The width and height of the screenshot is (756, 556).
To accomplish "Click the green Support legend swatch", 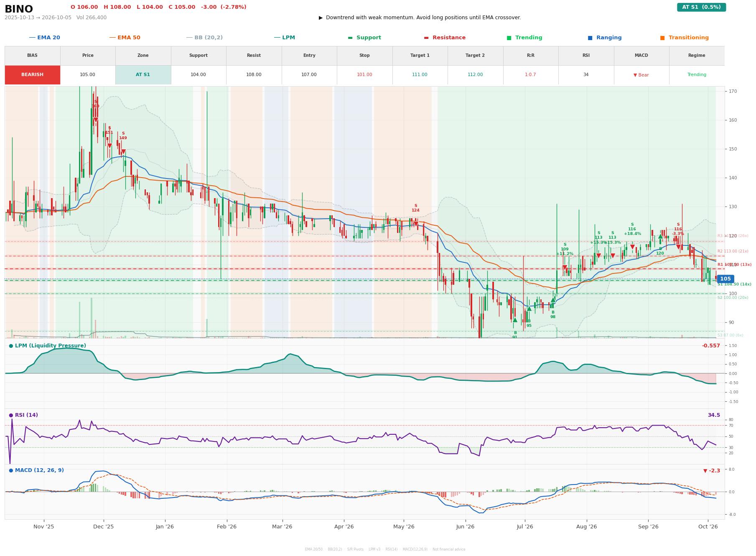I will click(x=350, y=38).
